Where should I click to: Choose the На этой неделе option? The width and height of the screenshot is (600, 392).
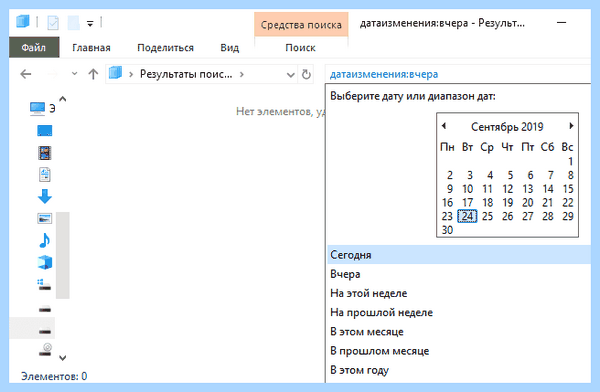pos(458,293)
